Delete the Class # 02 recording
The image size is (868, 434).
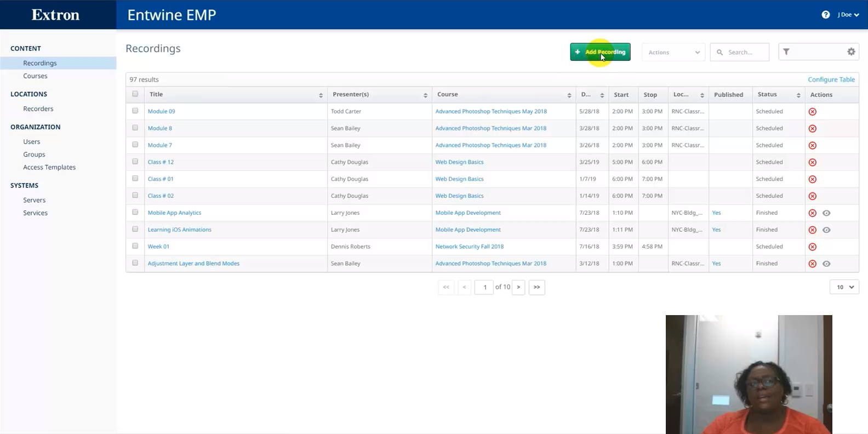(813, 196)
